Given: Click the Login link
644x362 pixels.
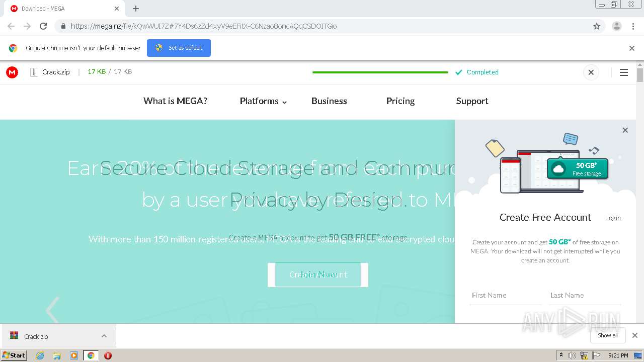Looking at the screenshot, I should pos(613,218).
